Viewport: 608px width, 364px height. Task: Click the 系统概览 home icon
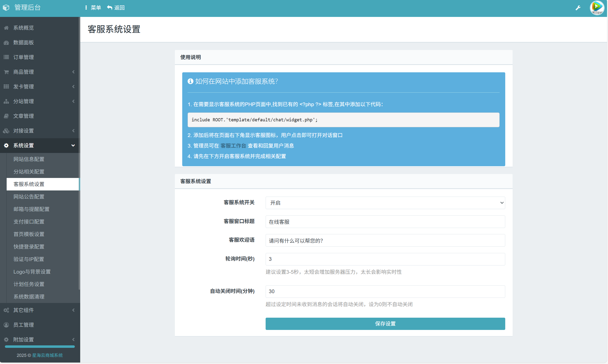point(6,28)
